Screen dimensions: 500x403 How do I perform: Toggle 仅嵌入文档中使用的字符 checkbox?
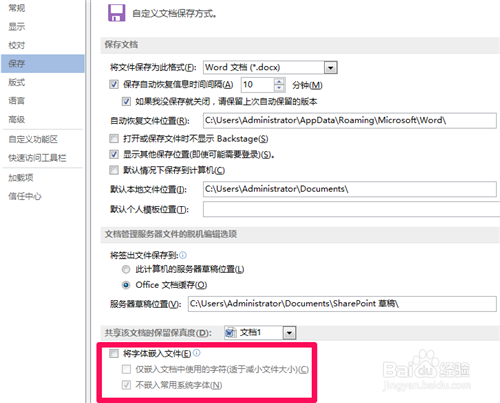[x=126, y=369]
